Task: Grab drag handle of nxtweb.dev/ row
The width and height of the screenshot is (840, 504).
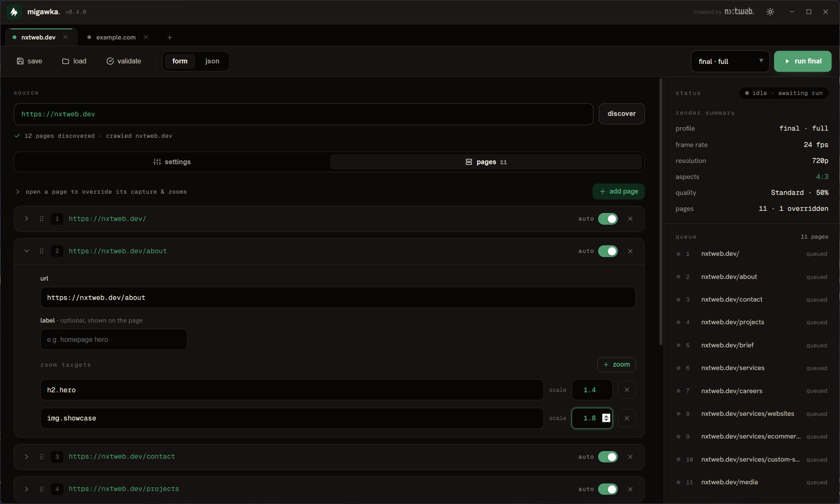Action: tap(42, 218)
